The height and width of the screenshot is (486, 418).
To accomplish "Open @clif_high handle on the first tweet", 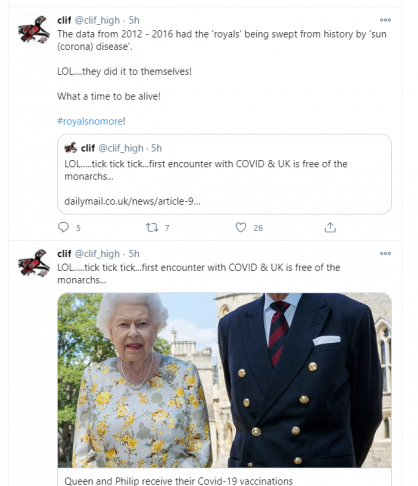I will (97, 20).
